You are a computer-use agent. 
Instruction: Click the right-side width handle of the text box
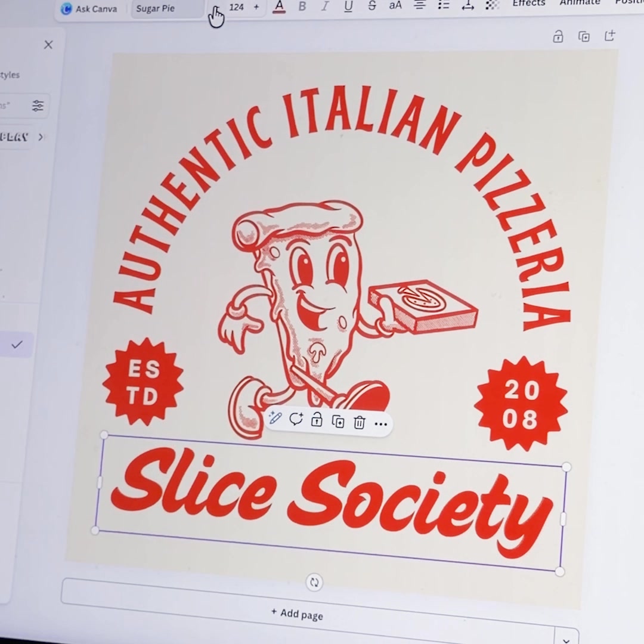coord(563,519)
